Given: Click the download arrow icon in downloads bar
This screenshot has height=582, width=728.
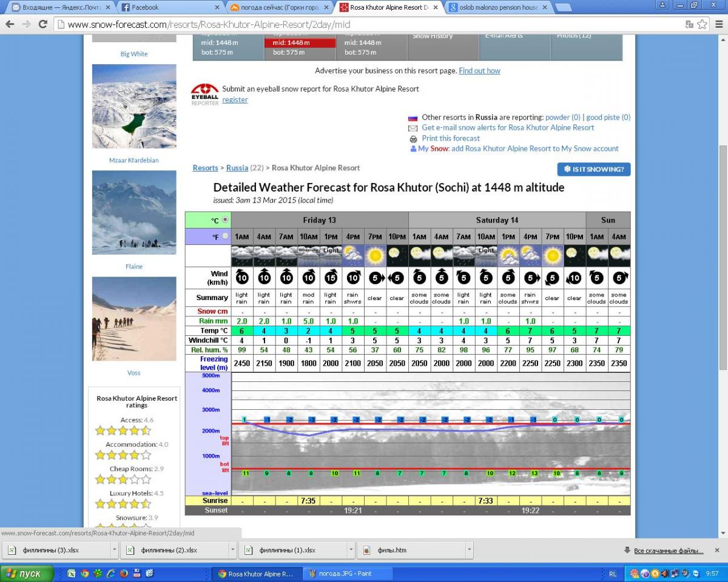Looking at the screenshot, I should [x=627, y=550].
